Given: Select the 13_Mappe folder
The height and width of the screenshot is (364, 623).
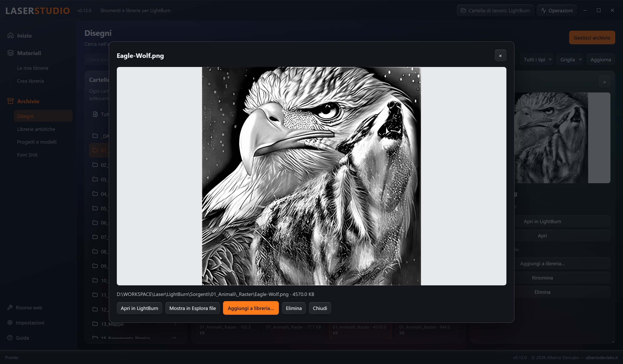Looking at the screenshot, I should (x=135, y=324).
